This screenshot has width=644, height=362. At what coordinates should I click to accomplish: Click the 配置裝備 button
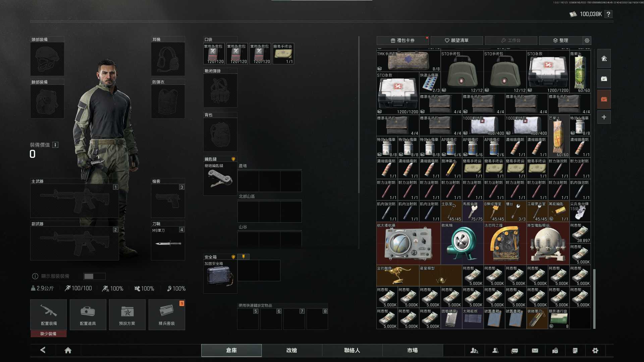[x=49, y=315]
